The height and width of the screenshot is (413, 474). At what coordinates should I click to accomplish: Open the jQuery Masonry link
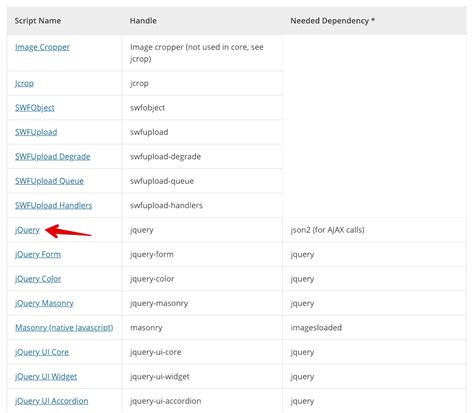point(44,303)
